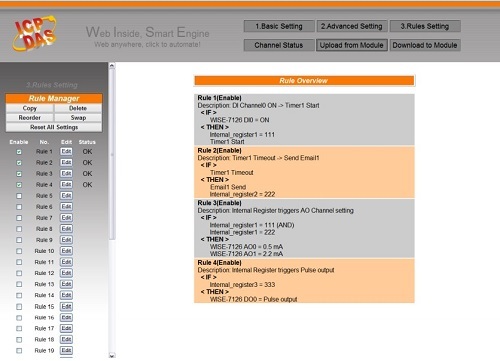Click Edit button for Rule 14
This screenshot has height=361, width=500.
tap(66, 295)
